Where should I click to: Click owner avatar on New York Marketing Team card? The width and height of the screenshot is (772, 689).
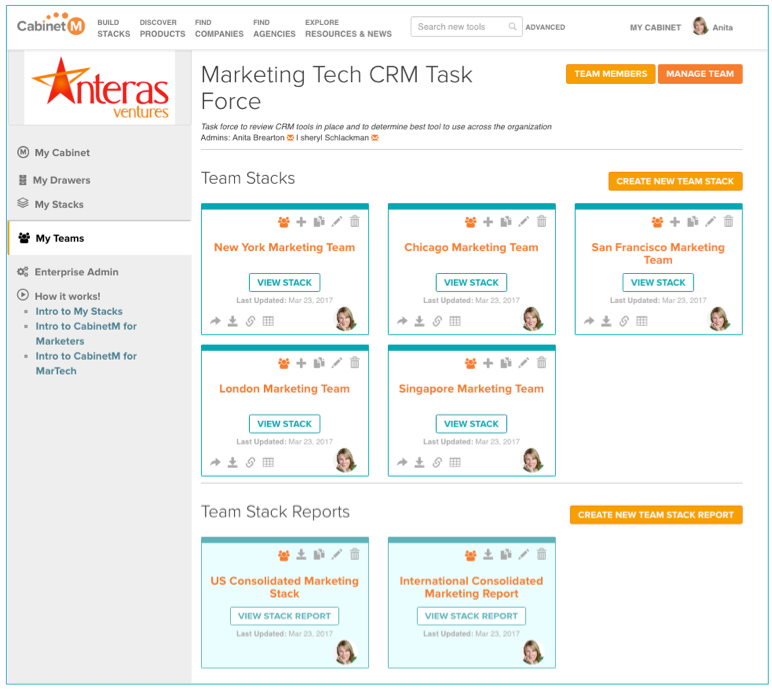point(346,319)
